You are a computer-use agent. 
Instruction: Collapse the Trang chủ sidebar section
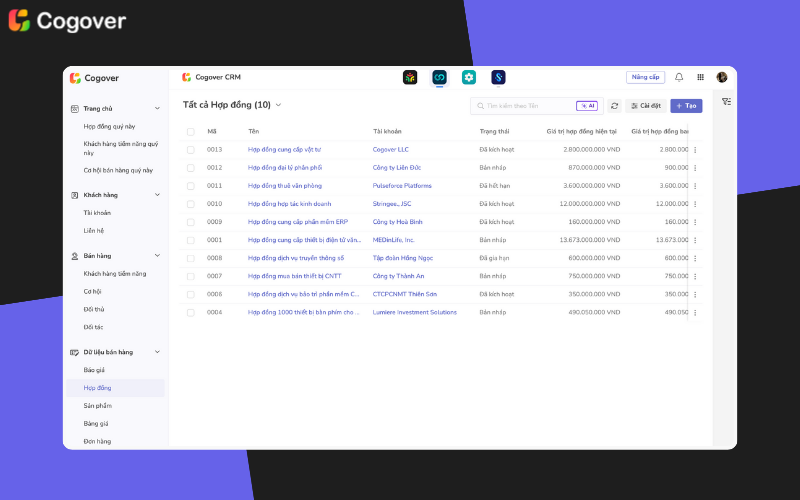[x=157, y=108]
